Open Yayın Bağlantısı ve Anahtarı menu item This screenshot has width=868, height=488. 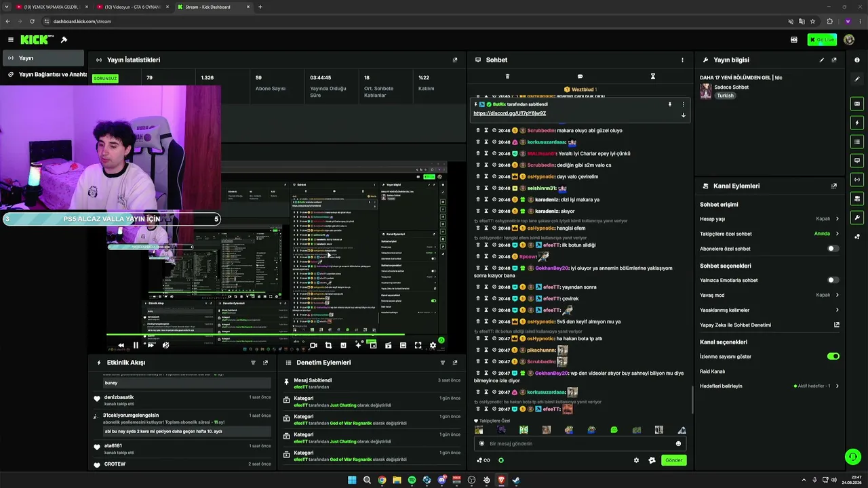click(x=46, y=75)
